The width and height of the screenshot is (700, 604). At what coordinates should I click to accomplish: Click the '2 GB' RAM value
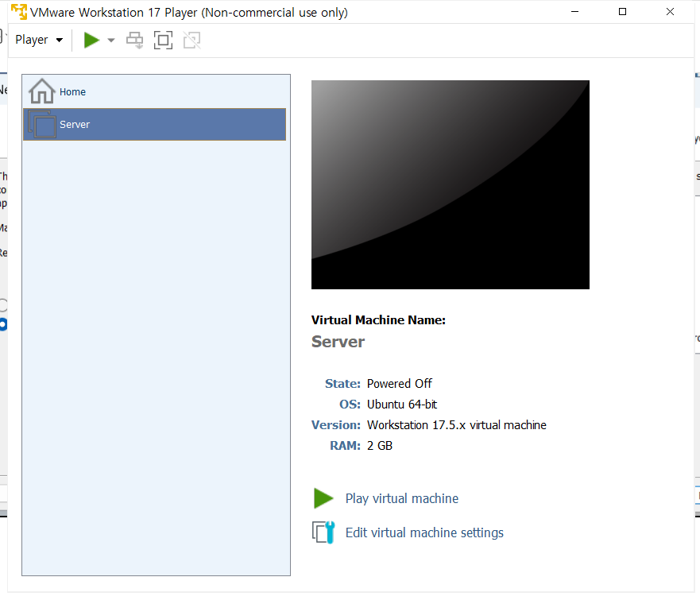pos(380,446)
